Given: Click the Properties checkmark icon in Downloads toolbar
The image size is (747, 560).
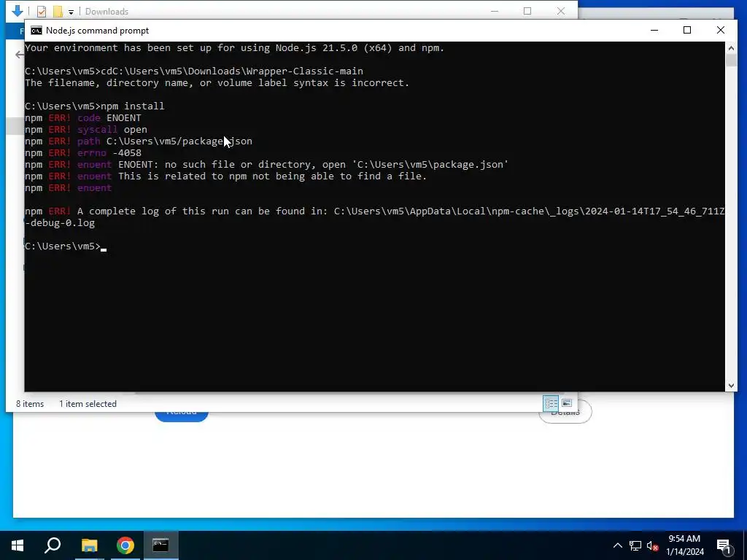Looking at the screenshot, I should [42, 12].
